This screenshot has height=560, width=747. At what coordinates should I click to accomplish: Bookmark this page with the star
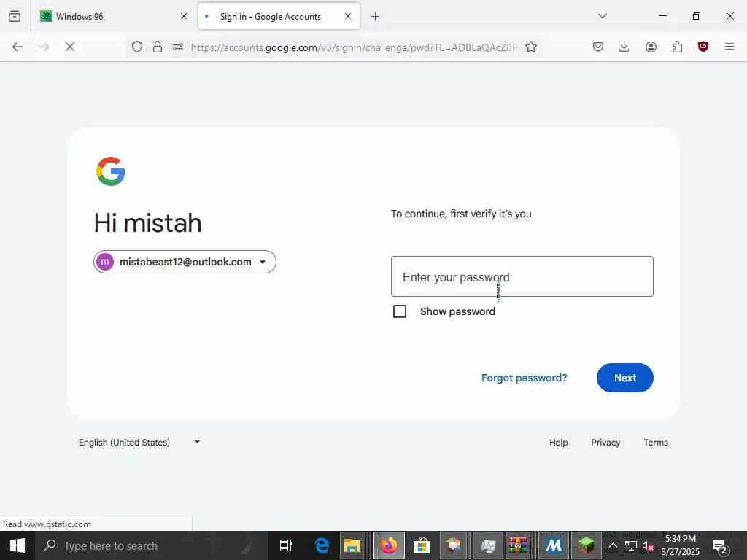pos(531,47)
